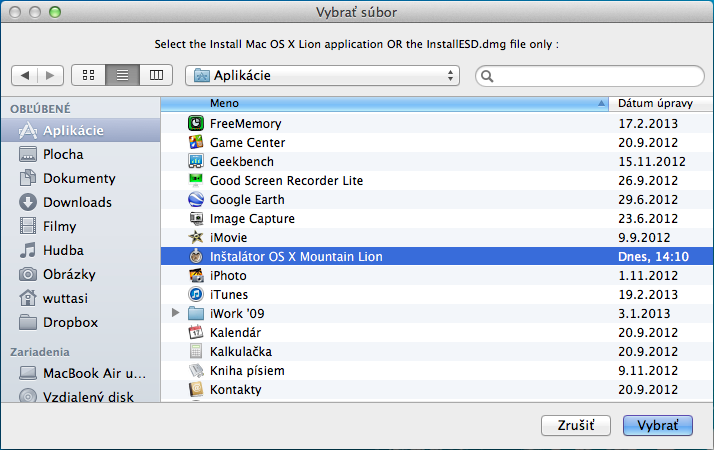Switch to icon view mode
714x450 pixels.
[88, 75]
